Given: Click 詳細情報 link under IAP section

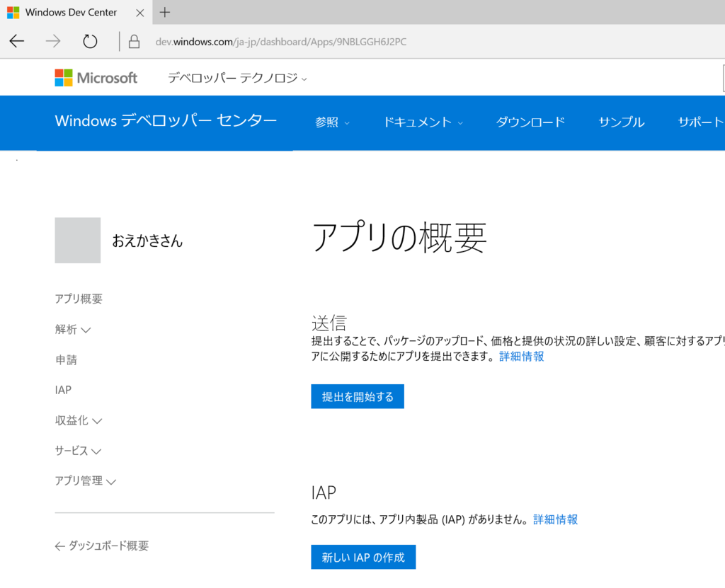Looking at the screenshot, I should [556, 519].
